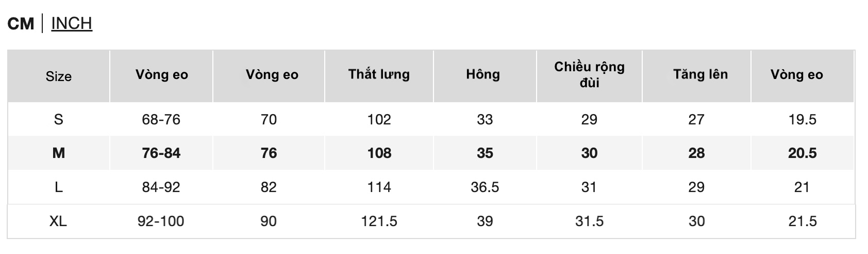Select the S size row label
This screenshot has height=254, width=868.
tap(59, 119)
